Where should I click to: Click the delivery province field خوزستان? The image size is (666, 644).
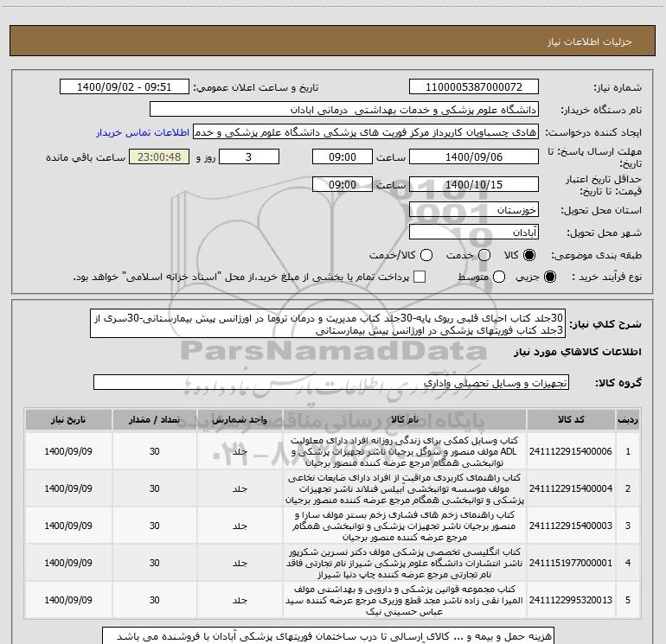pos(474,210)
